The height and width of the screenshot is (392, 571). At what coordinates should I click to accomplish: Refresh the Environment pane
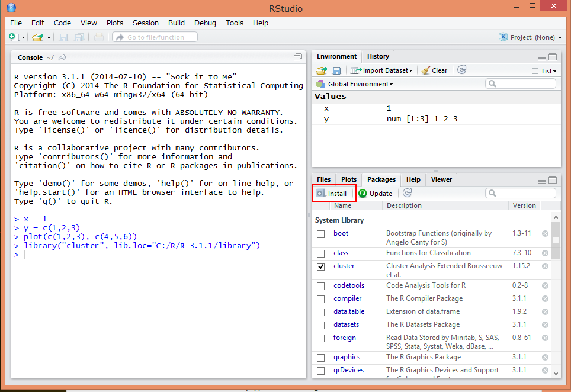click(x=462, y=70)
